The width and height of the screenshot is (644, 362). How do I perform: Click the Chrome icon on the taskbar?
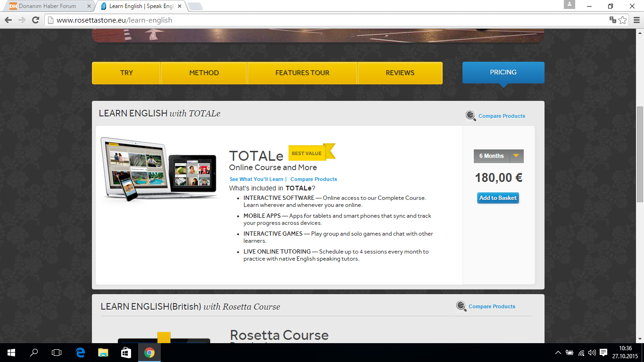[x=149, y=353]
